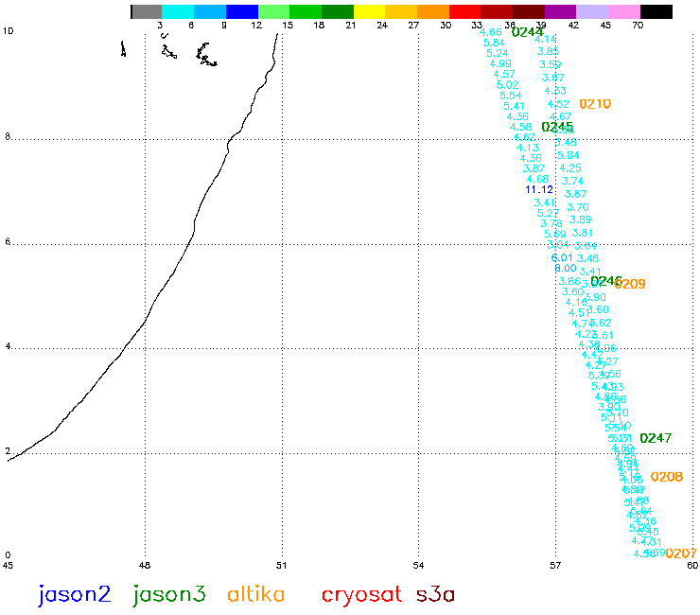Click the data value 6.01

click(x=562, y=257)
